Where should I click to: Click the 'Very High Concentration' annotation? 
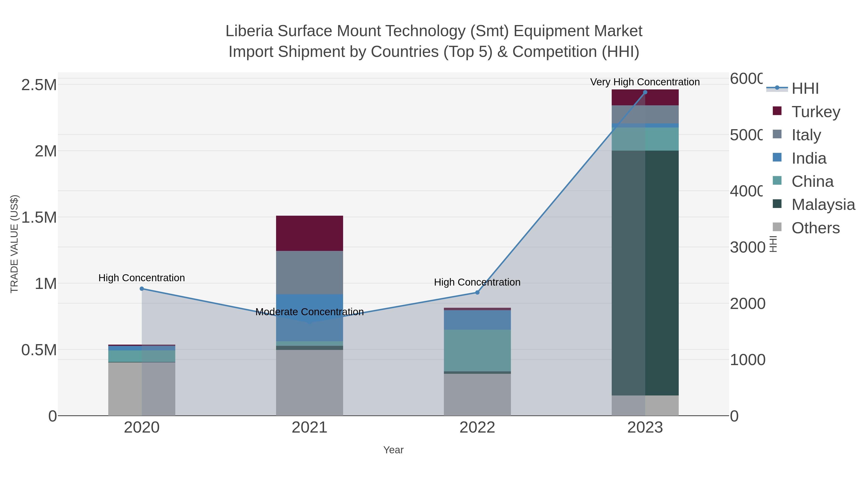click(x=645, y=82)
